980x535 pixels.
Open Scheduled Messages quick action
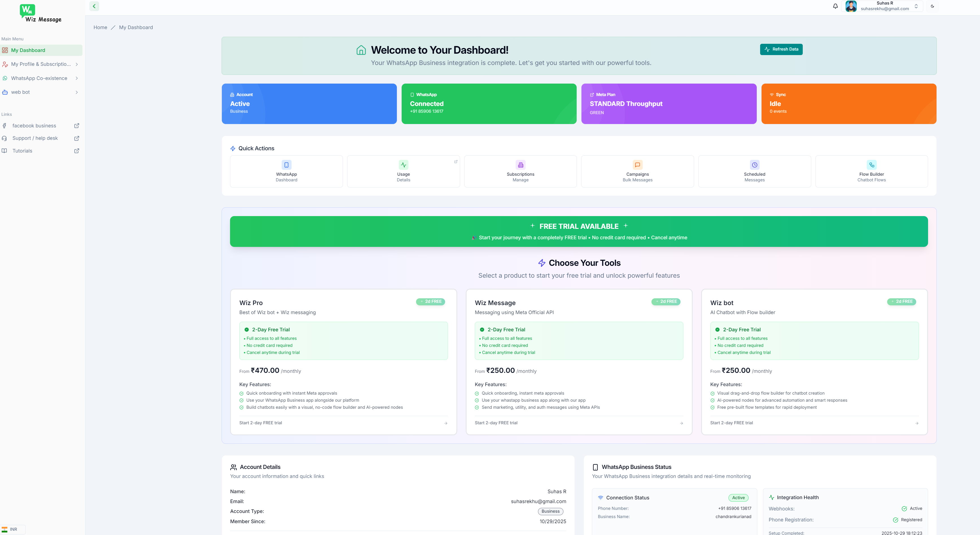(754, 171)
